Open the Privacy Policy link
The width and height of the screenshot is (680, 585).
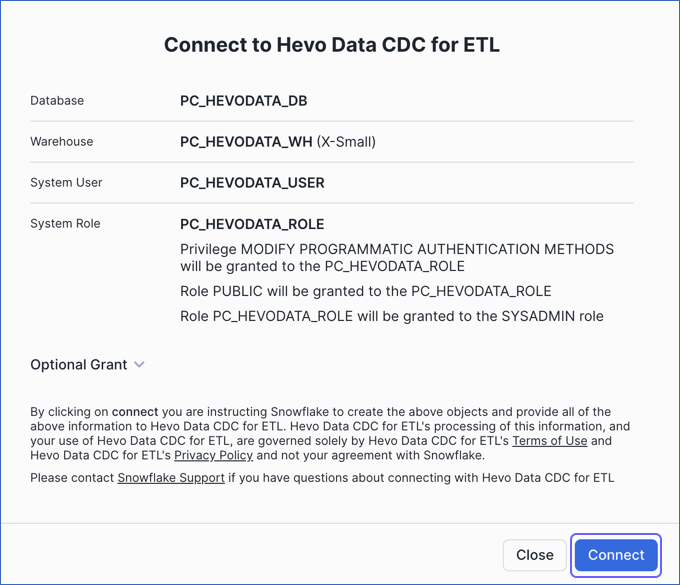(213, 455)
